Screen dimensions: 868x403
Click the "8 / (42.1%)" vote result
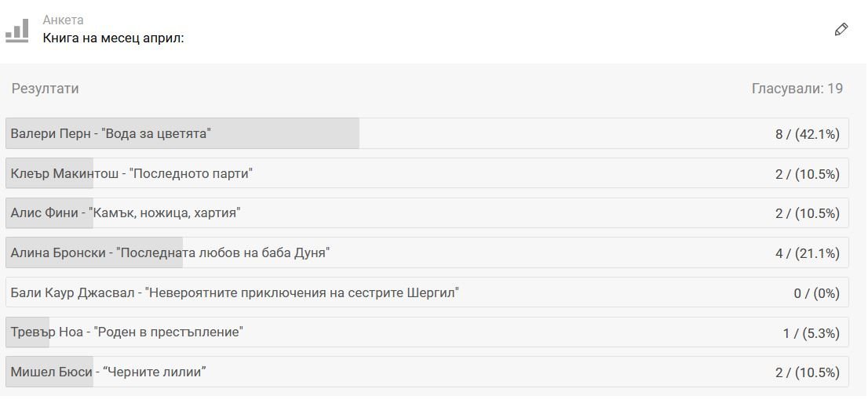point(807,134)
